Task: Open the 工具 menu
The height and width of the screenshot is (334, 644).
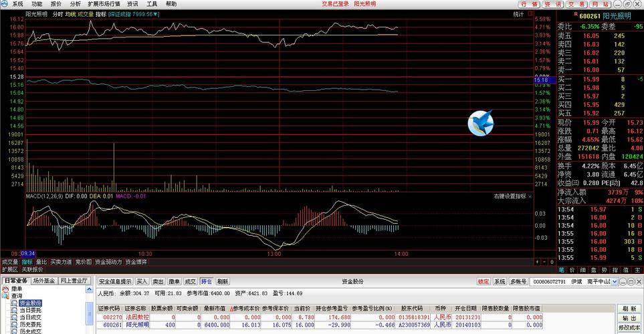Action: pos(152,4)
